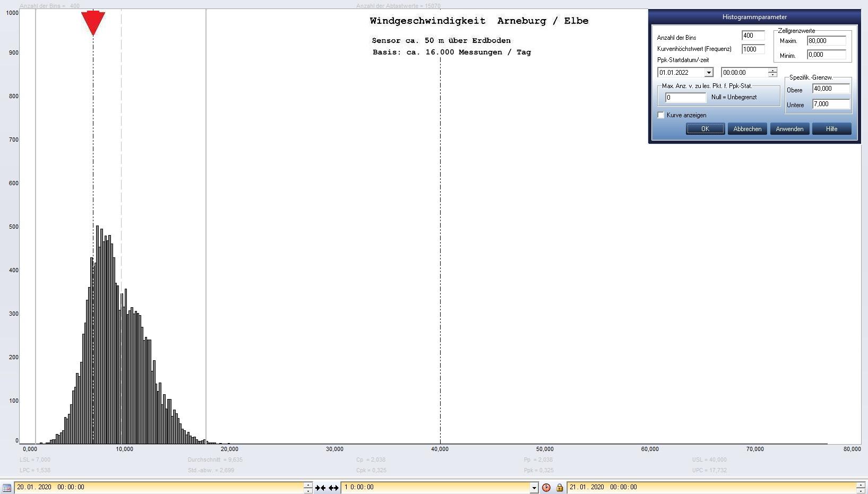The image size is (868, 494).
Task: Click the 'Cp = 2,038' statistic
Action: [x=371, y=460]
